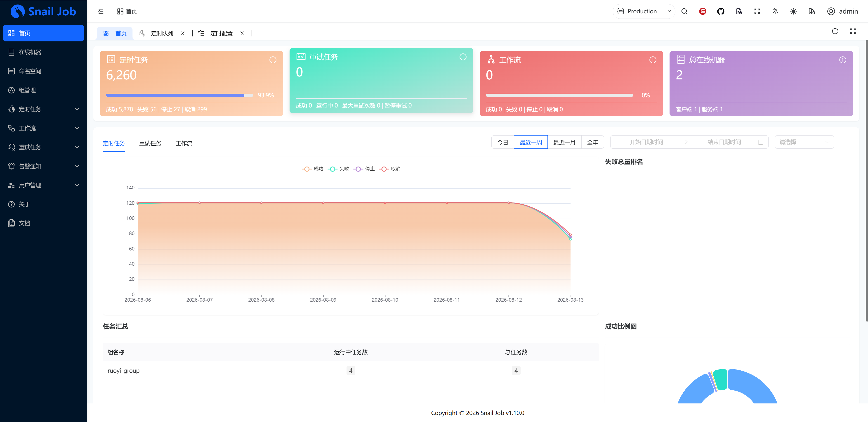The height and width of the screenshot is (422, 868).
Task: Expand 用户管理 sidebar submenu
Action: 43,185
